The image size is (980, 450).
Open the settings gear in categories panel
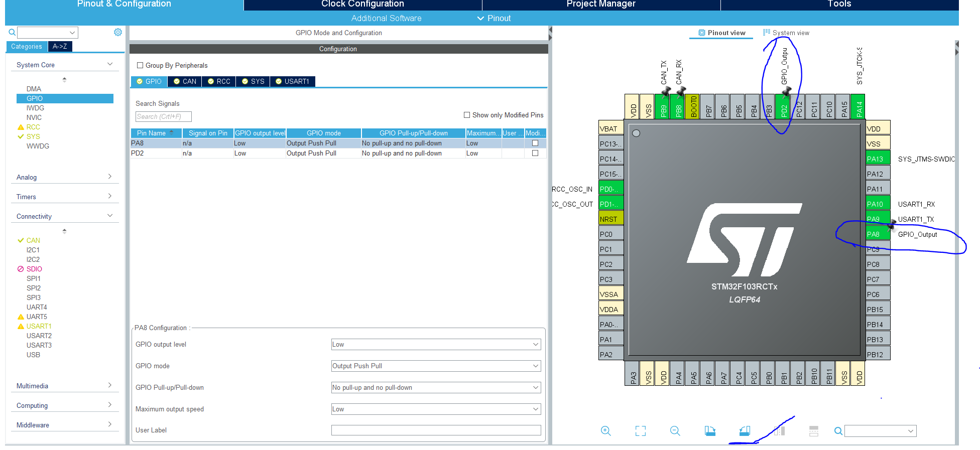point(118,32)
